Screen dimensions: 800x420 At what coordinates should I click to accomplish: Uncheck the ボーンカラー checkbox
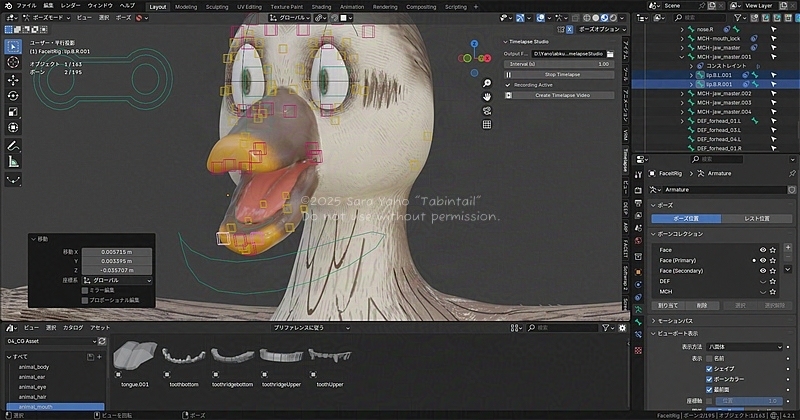pyautogui.click(x=711, y=380)
